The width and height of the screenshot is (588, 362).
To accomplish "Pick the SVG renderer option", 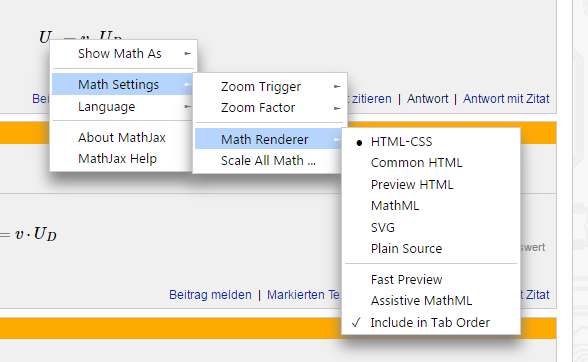I will coord(430,227).
